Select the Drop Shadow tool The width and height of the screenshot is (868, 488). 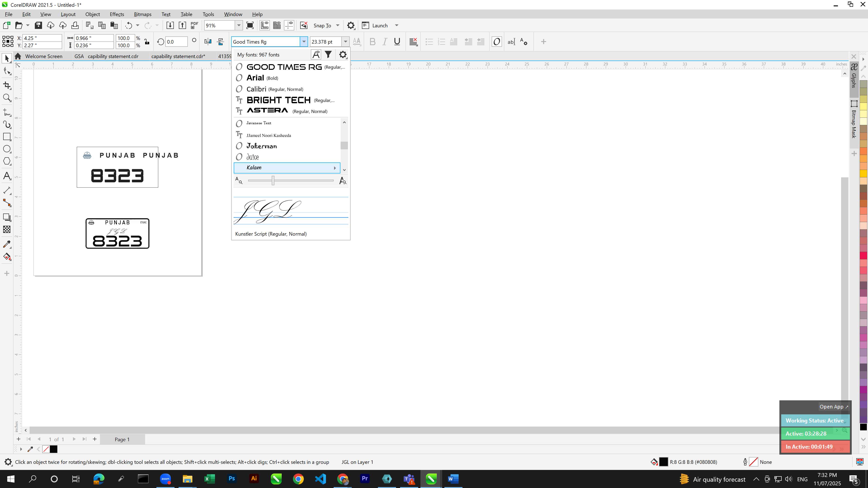[x=7, y=217]
